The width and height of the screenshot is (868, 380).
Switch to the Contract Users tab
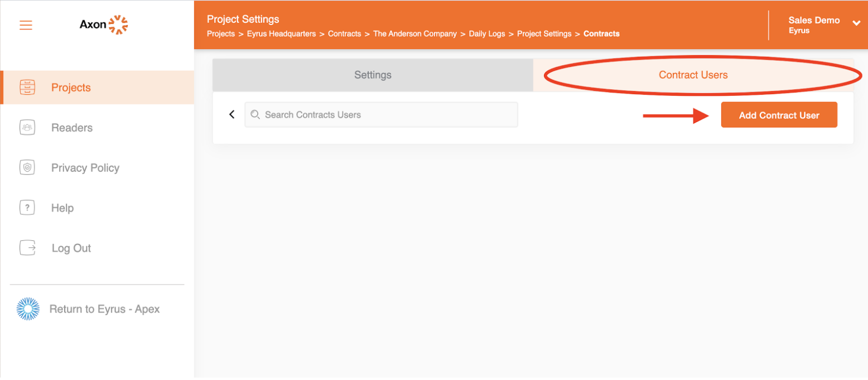693,75
